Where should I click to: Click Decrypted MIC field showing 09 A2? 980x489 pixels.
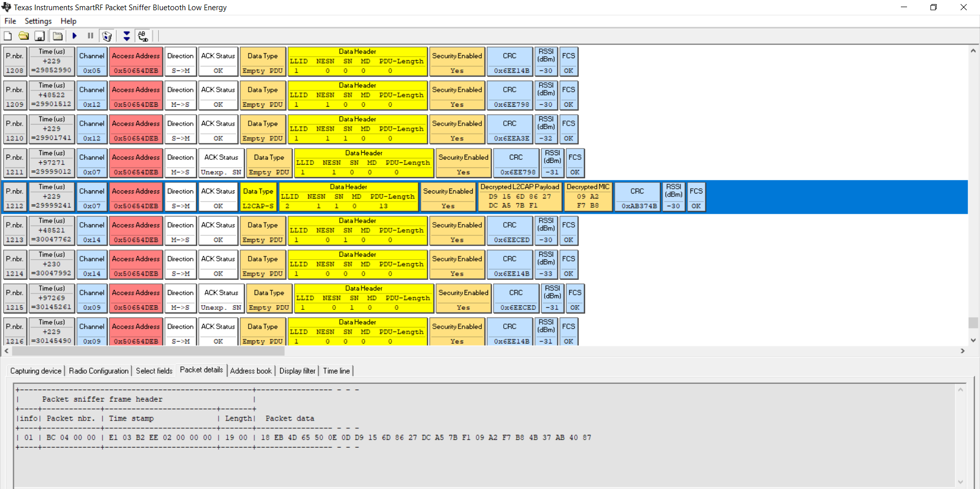click(x=588, y=197)
